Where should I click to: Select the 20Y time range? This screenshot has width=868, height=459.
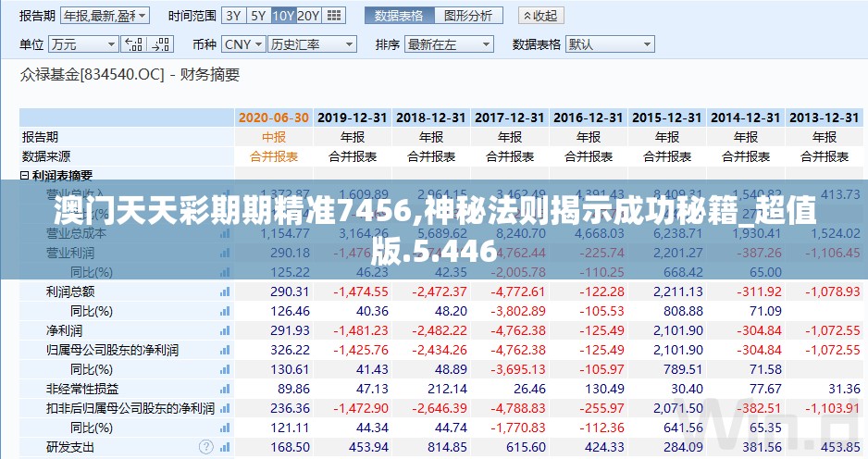click(x=309, y=16)
